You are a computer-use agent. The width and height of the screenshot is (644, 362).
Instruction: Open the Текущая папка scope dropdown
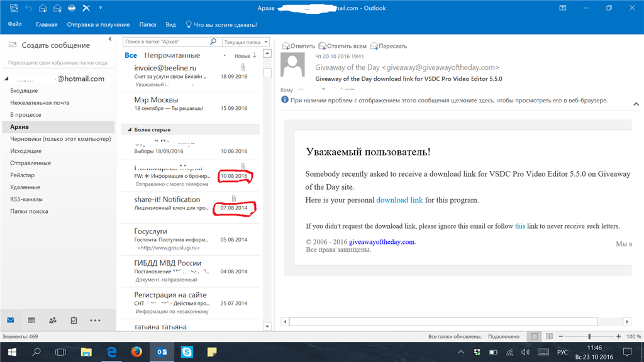tap(246, 42)
